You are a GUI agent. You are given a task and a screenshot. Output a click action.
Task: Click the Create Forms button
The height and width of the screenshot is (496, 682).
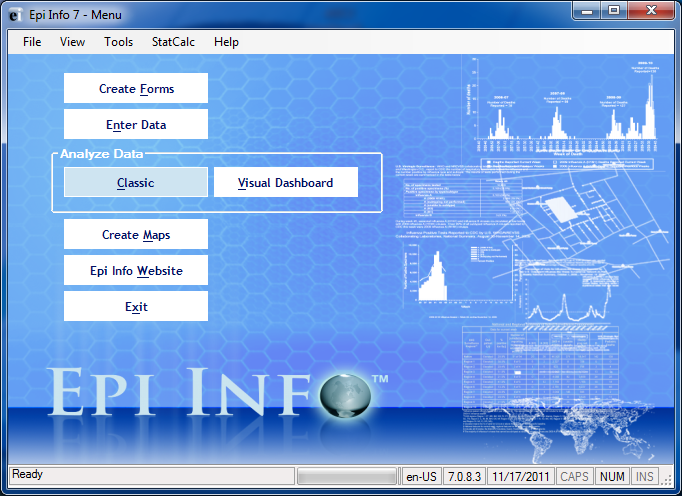tap(136, 88)
